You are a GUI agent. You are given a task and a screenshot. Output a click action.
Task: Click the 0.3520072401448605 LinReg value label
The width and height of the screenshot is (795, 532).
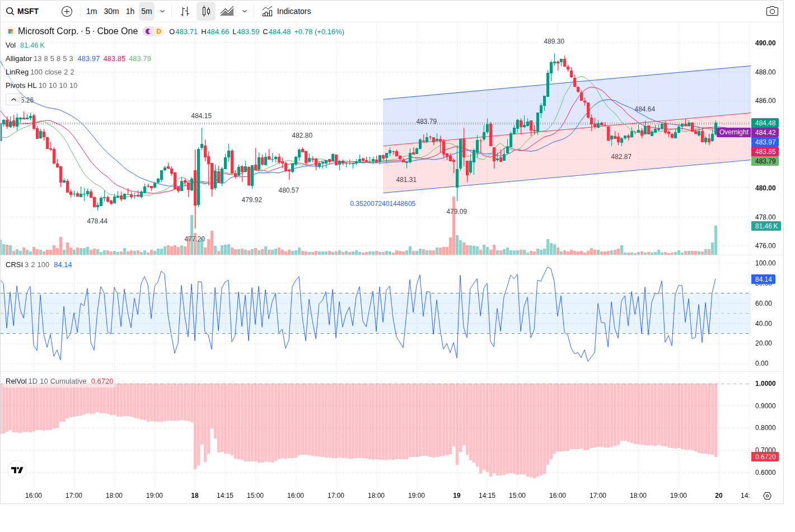[x=382, y=204]
